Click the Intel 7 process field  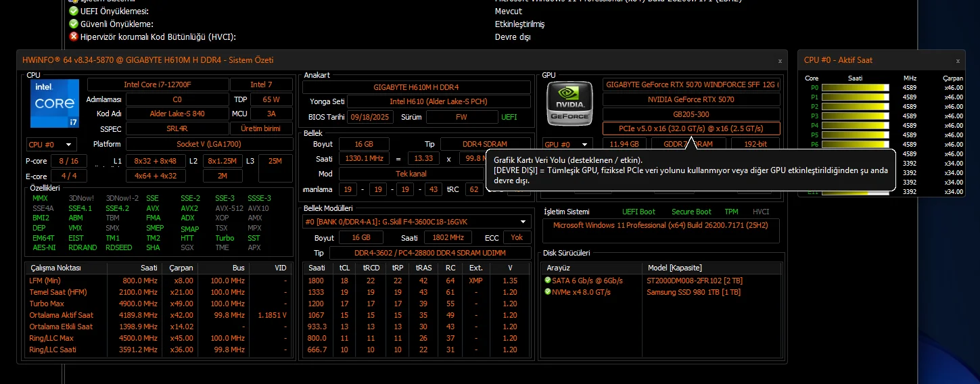[x=261, y=85]
